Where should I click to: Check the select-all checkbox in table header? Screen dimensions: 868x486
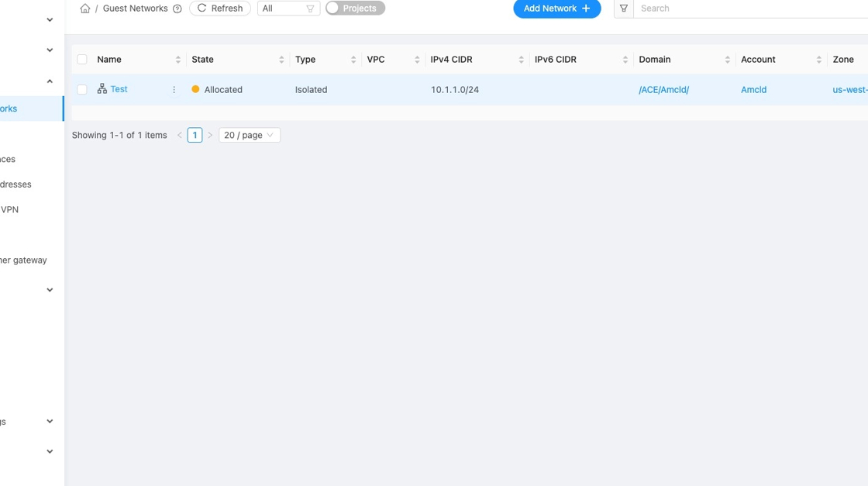coord(82,60)
